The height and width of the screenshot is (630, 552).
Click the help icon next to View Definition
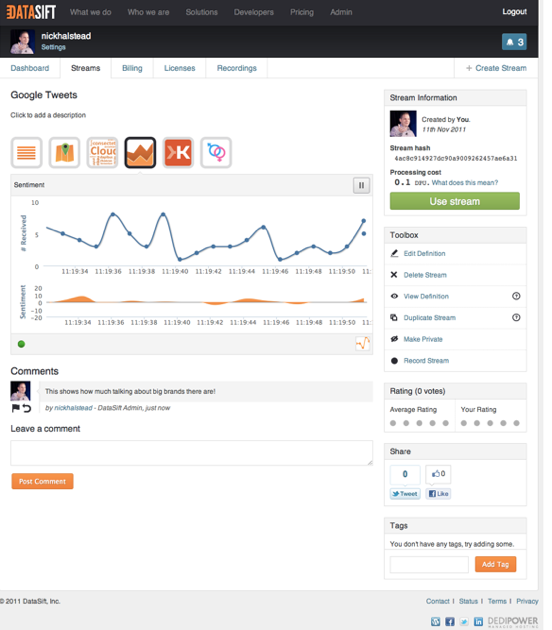516,296
